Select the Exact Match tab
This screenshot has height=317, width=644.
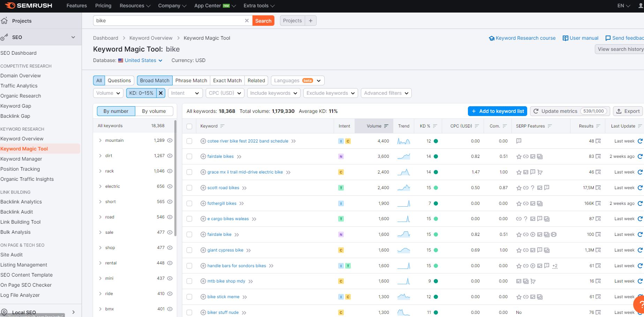click(x=227, y=80)
